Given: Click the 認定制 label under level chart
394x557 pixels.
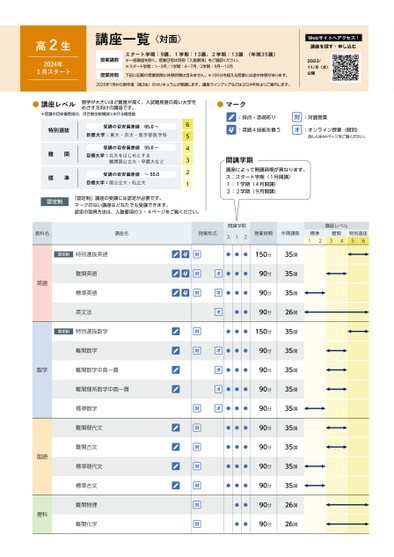Looking at the screenshot, I should tap(54, 202).
